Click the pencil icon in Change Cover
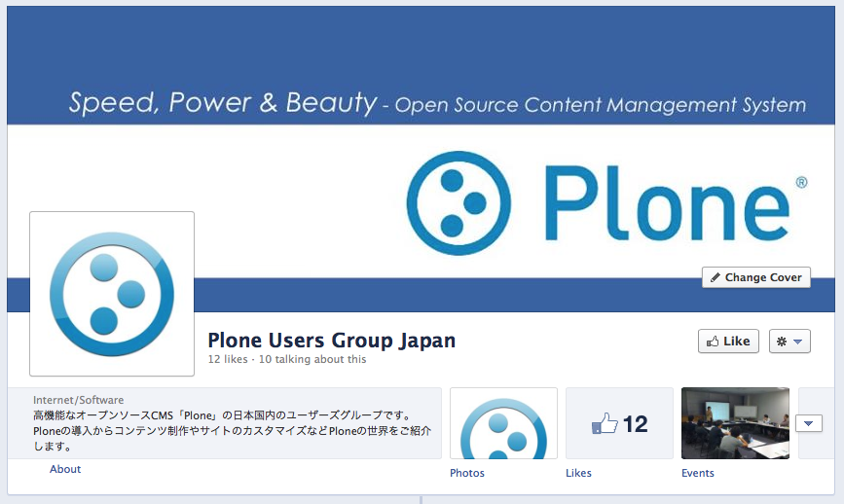 tap(716, 277)
